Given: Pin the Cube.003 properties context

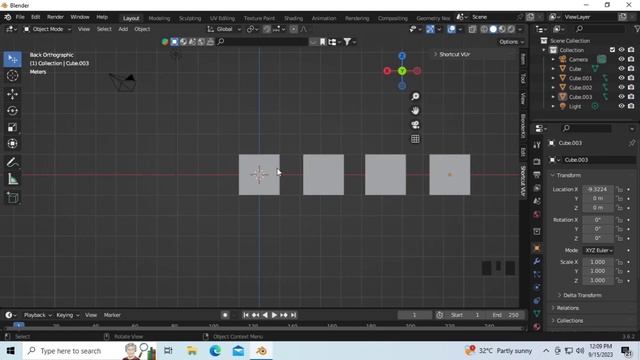Looking at the screenshot, I should 631,143.
